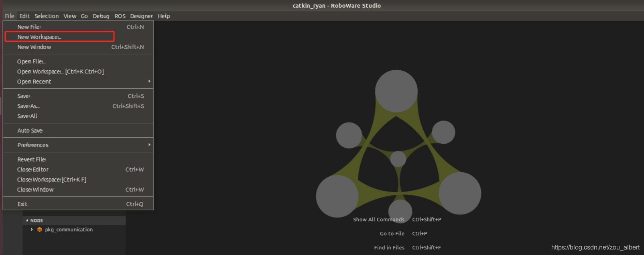
Task: Click Show All Commands hint
Action: click(x=379, y=220)
